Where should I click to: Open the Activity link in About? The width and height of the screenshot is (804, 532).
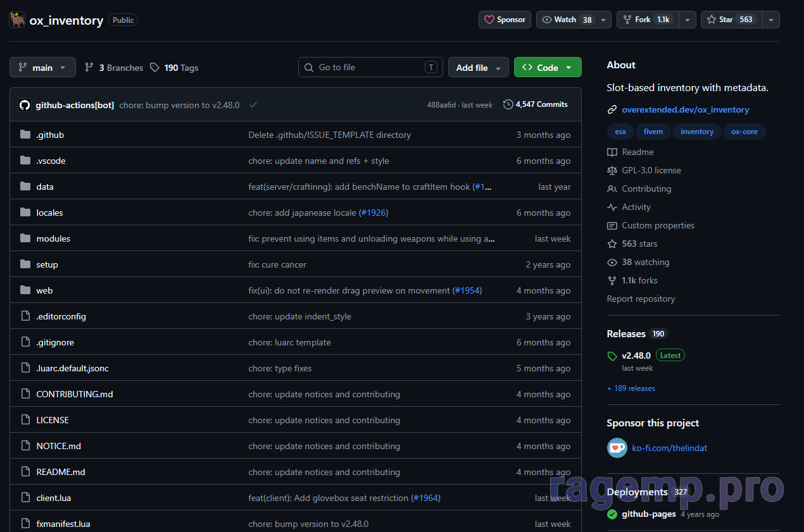point(636,207)
